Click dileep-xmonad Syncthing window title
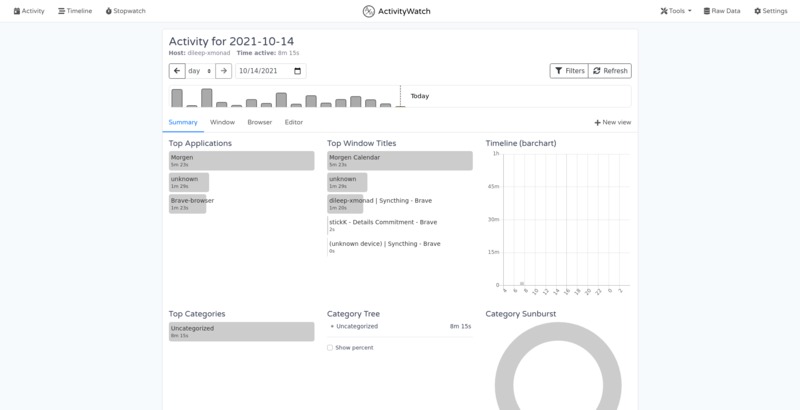The image size is (800, 410). click(x=380, y=203)
